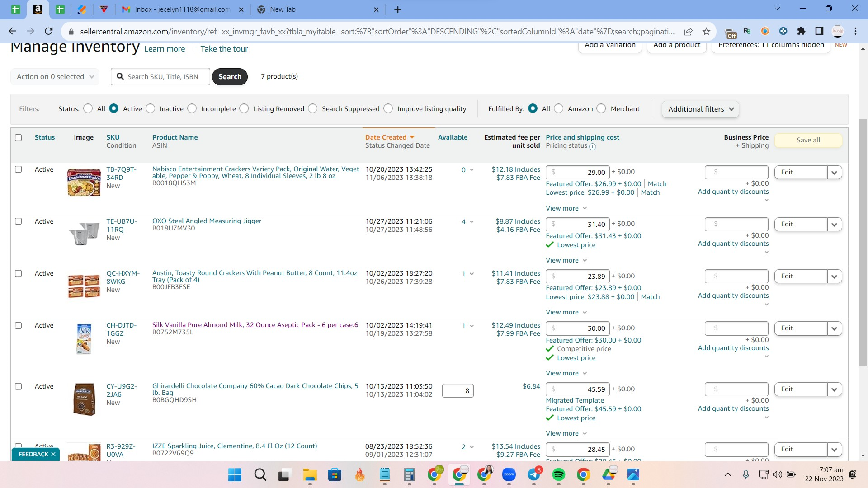Click the OXO Jigger price field
Screen dimensions: 868x488
(x=578, y=224)
